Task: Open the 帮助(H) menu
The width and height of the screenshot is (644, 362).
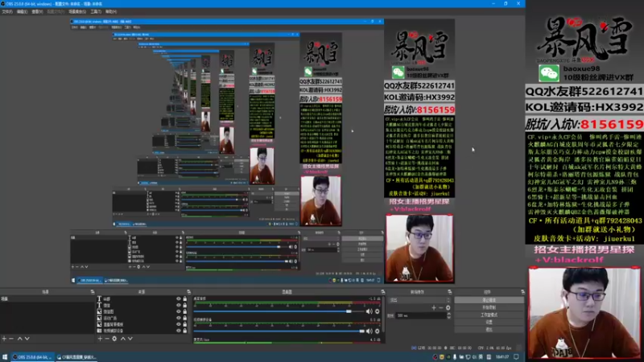Action: [x=111, y=11]
